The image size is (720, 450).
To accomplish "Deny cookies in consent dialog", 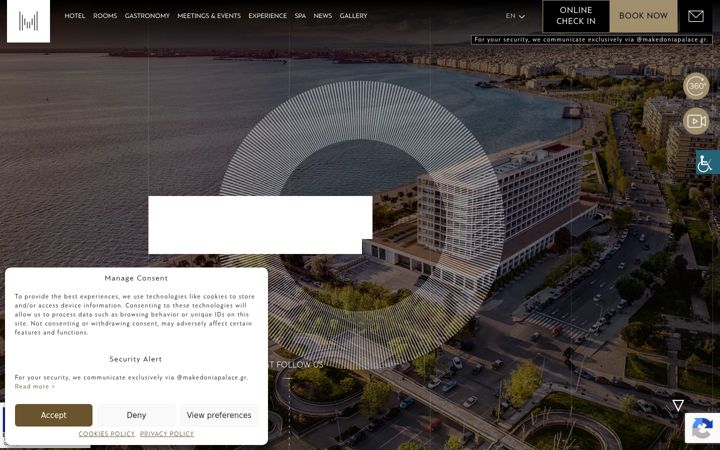I will (x=136, y=415).
